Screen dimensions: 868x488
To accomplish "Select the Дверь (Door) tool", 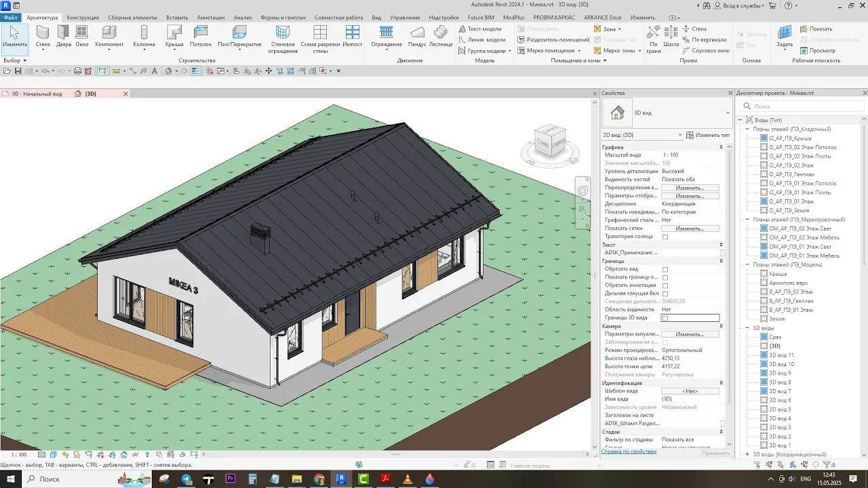I will pos(64,37).
